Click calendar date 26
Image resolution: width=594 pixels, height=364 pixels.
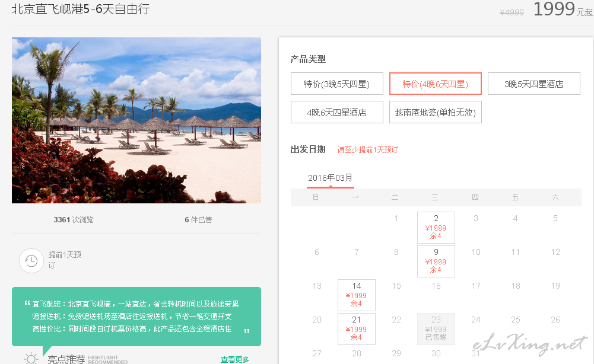click(555, 320)
